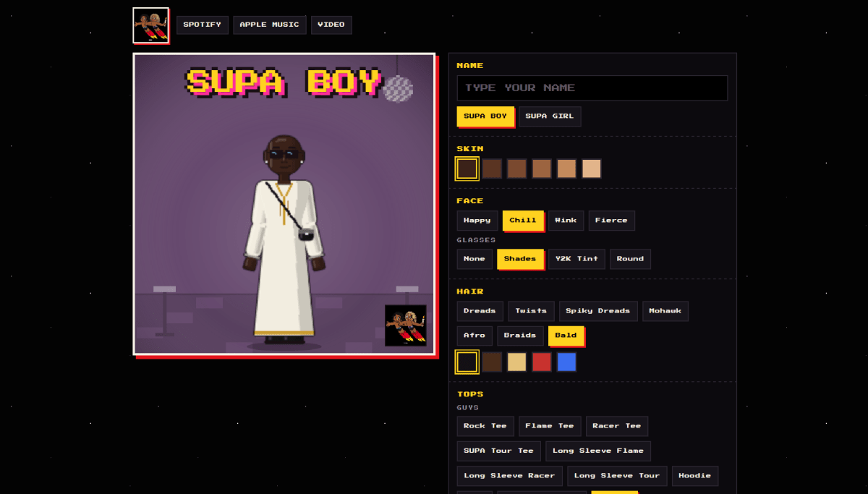Open the Video link
This screenshot has width=868, height=494.
331,25
